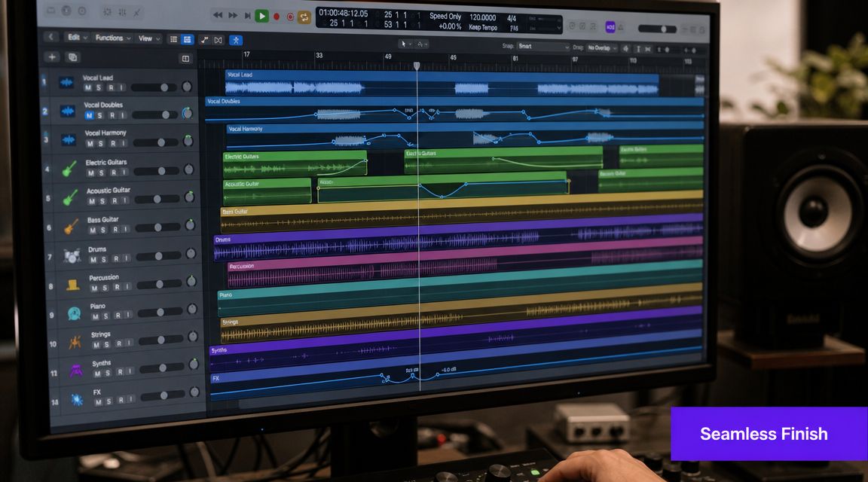The width and height of the screenshot is (868, 482).
Task: Open the pointer tool menu
Action: 405,44
